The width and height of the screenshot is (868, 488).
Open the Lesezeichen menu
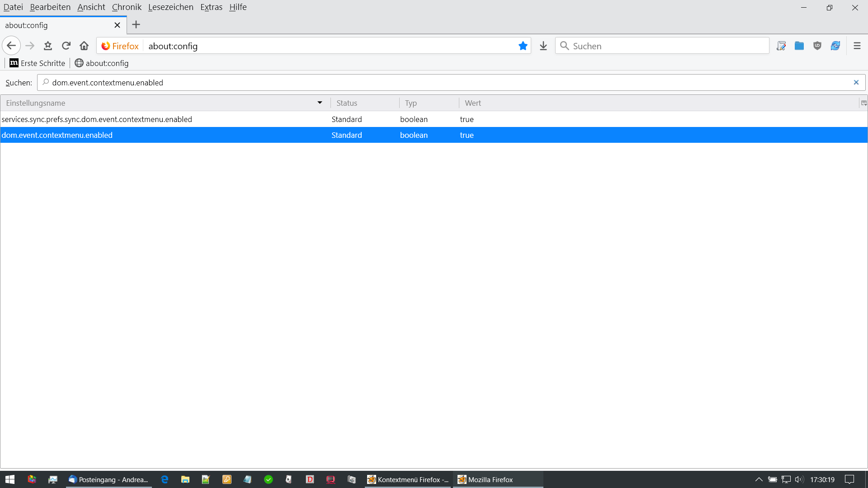coord(170,7)
